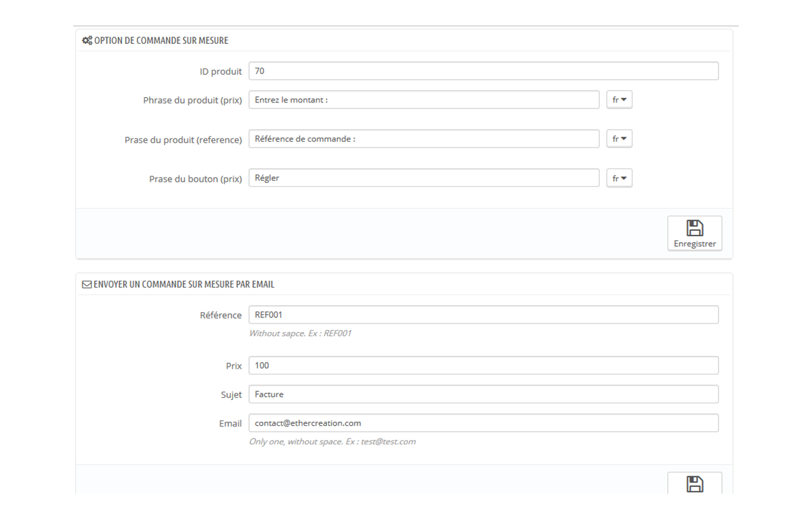The width and height of the screenshot is (812, 519).
Task: Click the envelope icon beside Envoyer un commande header
Action: coord(87,284)
